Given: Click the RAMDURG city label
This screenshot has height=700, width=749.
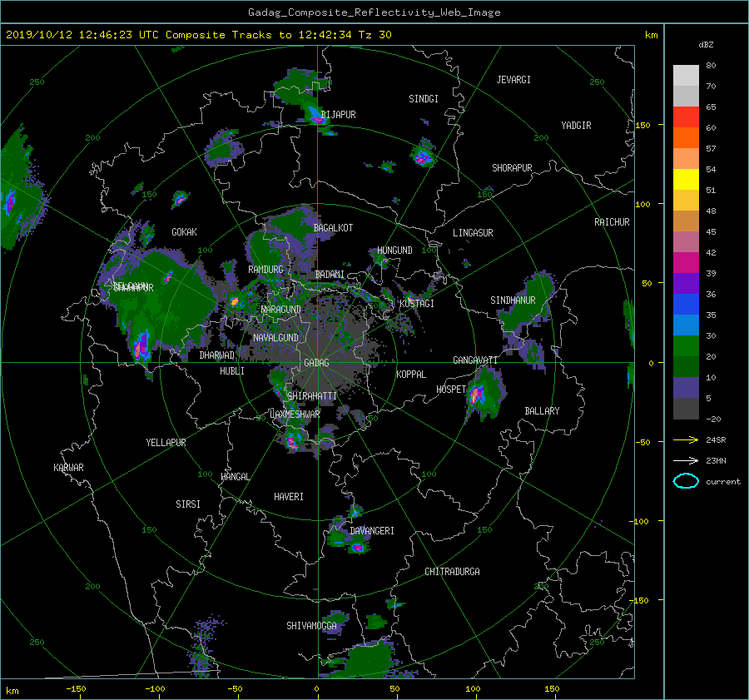Looking at the screenshot, I should pos(265,270).
